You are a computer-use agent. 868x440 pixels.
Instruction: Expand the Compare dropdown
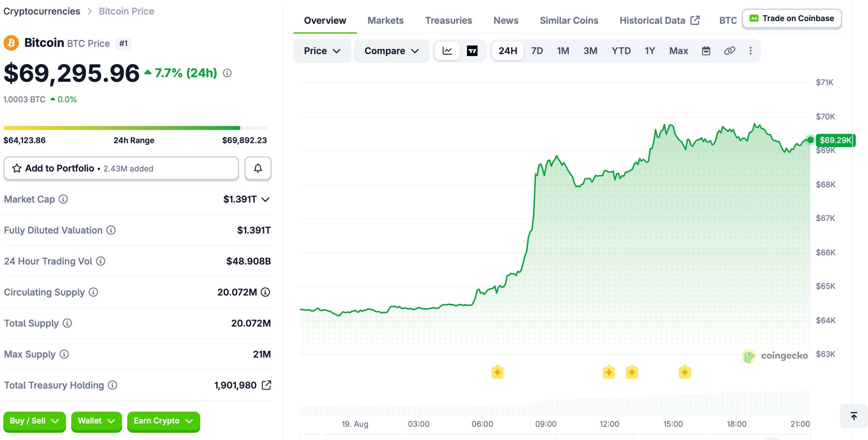391,51
